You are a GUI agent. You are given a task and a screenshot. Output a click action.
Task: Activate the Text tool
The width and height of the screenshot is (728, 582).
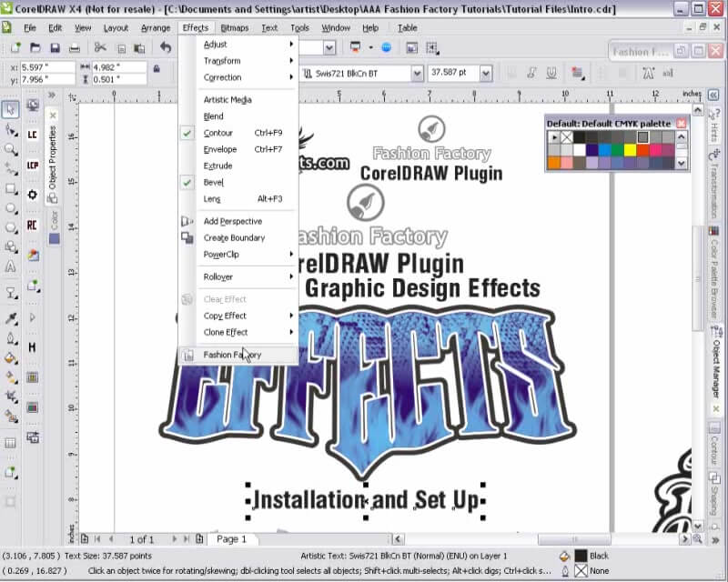(x=11, y=267)
